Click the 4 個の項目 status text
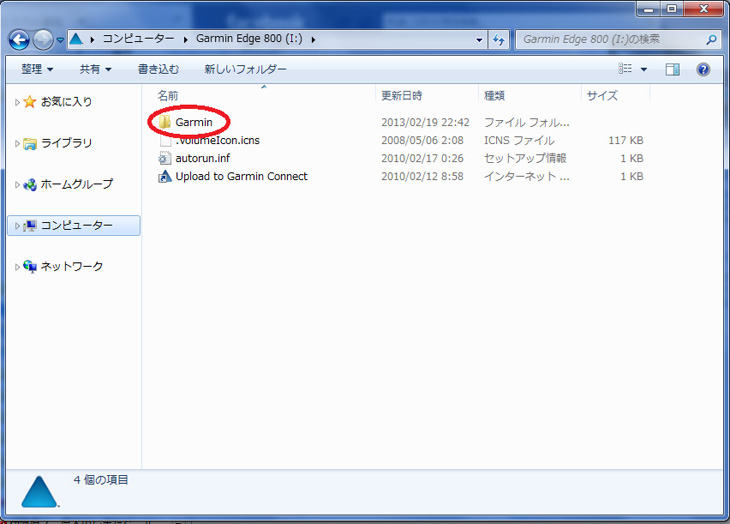Screen dimensions: 730x524 click(101, 480)
